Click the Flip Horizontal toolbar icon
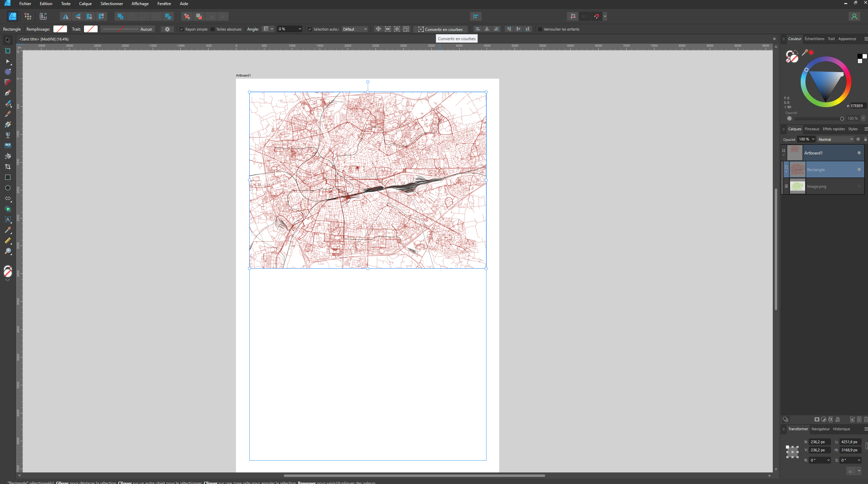 point(65,16)
